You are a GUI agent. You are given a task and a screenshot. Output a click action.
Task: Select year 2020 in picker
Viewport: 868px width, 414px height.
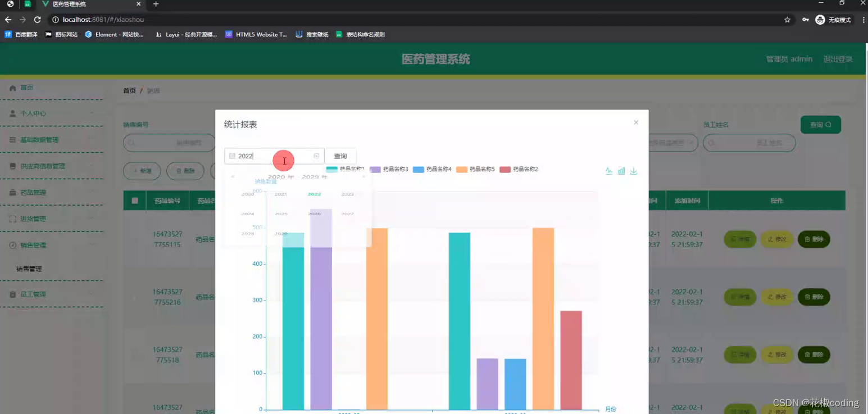248,194
